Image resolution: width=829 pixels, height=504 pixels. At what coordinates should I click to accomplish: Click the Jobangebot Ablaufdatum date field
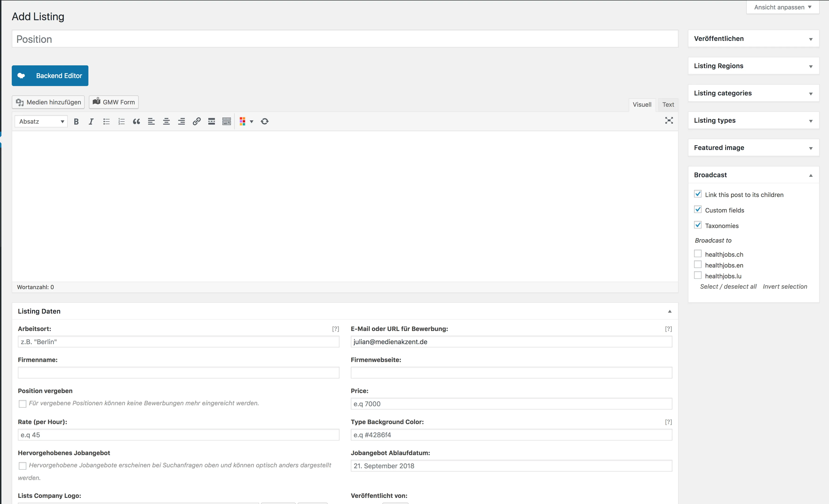[x=511, y=466]
